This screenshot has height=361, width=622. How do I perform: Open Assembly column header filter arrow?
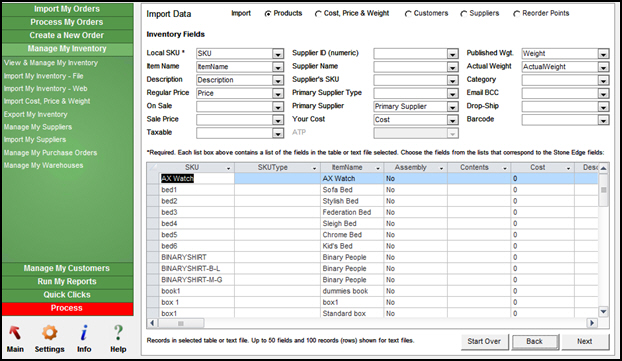(x=441, y=169)
